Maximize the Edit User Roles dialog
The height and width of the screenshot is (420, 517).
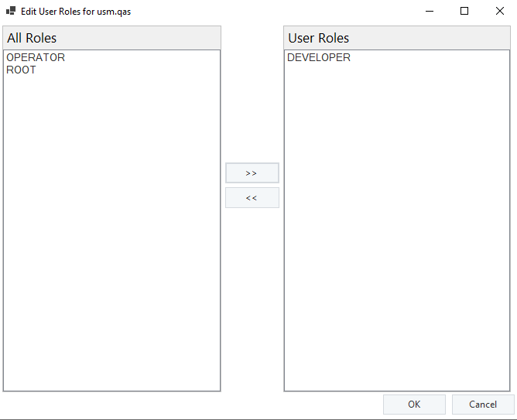click(x=464, y=12)
